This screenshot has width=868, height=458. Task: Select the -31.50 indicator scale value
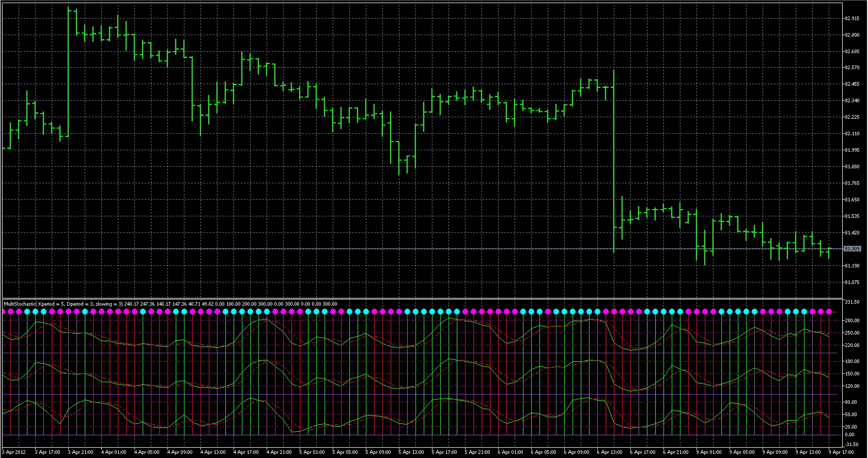(852, 445)
